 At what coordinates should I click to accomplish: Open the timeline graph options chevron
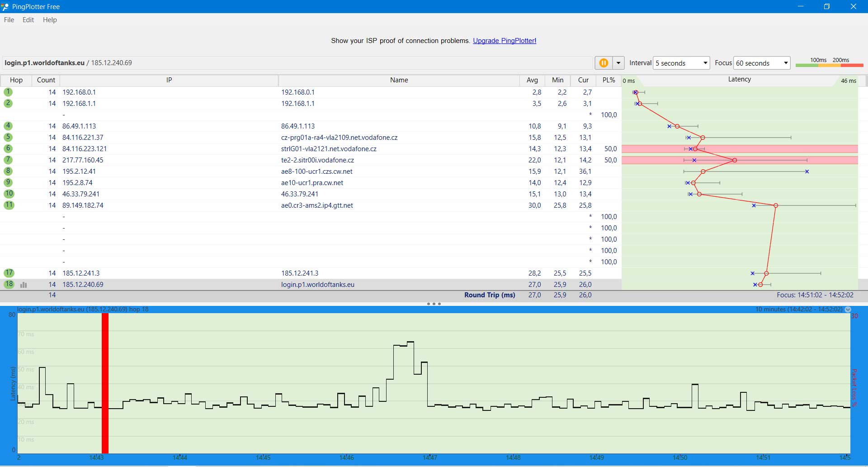pyautogui.click(x=848, y=310)
